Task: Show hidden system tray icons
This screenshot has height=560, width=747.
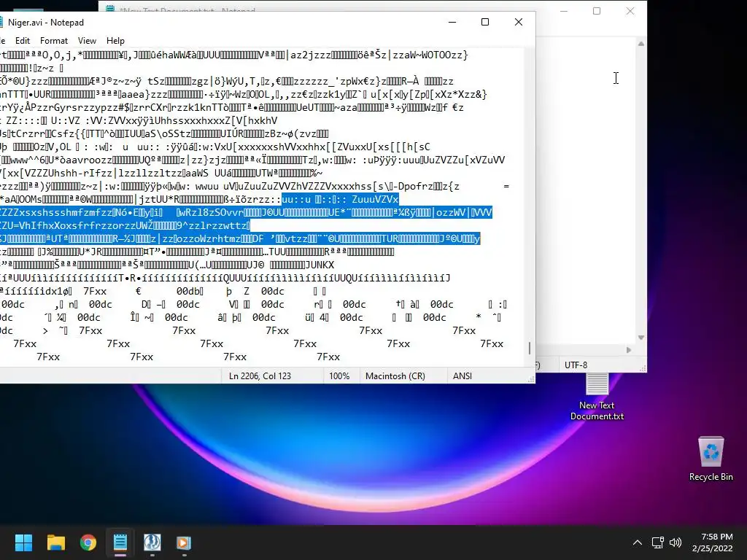Action: pos(637,542)
